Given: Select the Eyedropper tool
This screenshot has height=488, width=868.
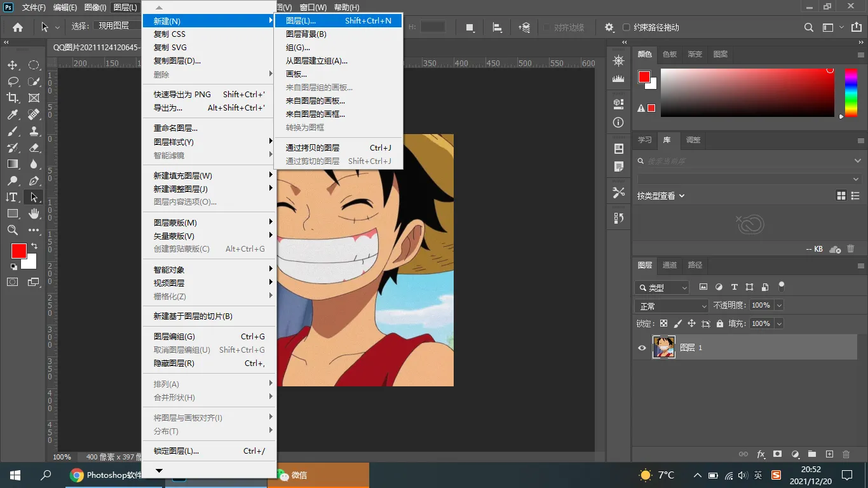Looking at the screenshot, I should pyautogui.click(x=13, y=114).
